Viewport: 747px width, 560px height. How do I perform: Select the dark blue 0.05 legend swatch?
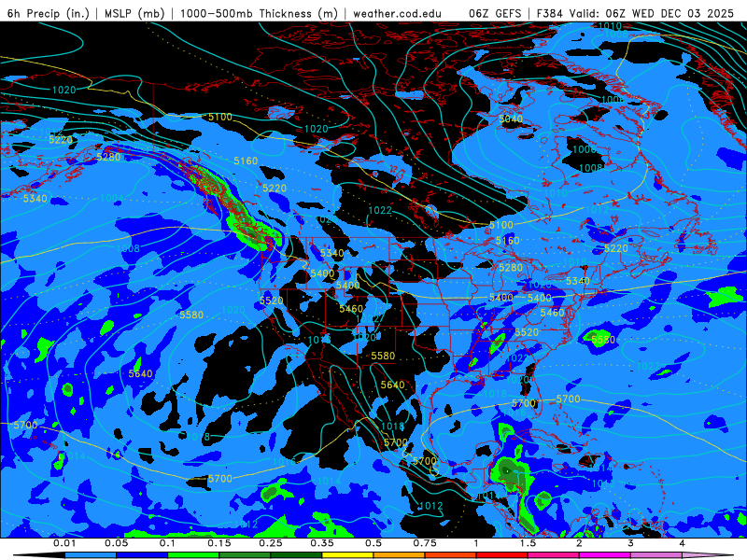tap(142, 555)
